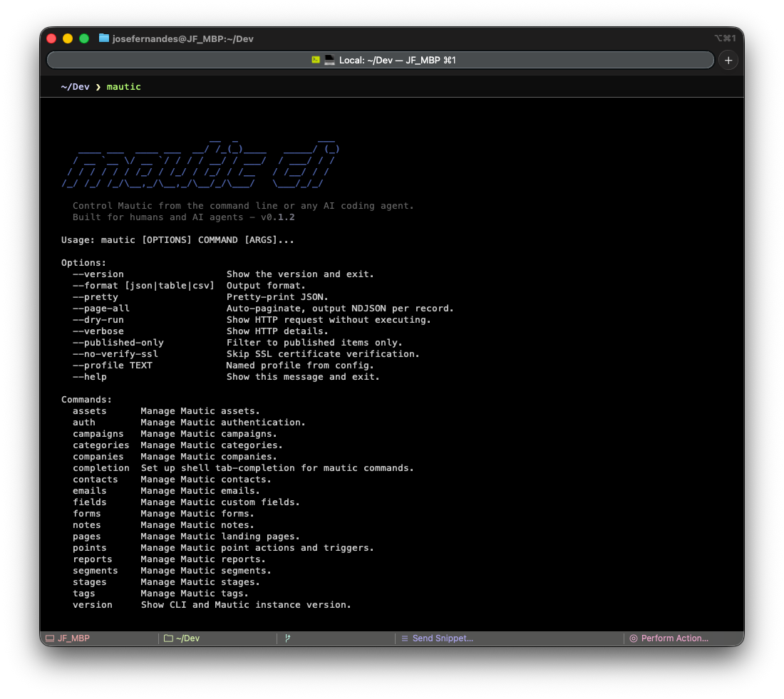The height and width of the screenshot is (699, 784).
Task: Click the 'Control Mautic from the command line' tagline
Action: tap(244, 206)
